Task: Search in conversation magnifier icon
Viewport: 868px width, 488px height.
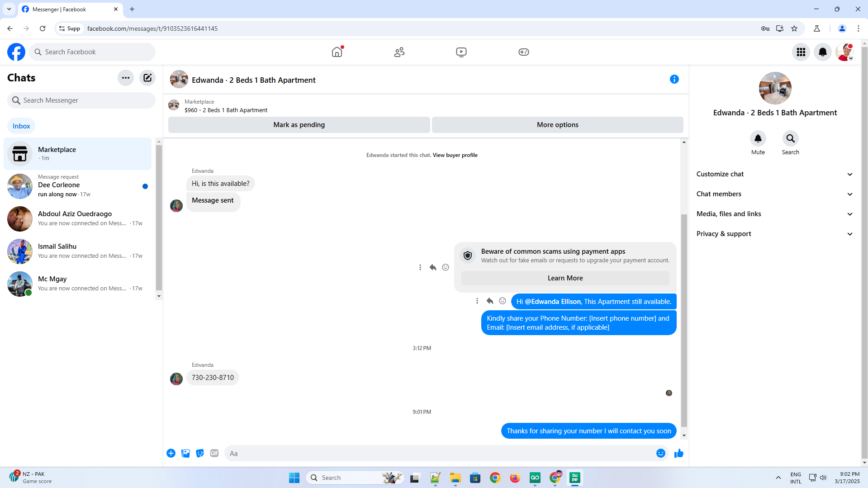Action: pos(791,138)
